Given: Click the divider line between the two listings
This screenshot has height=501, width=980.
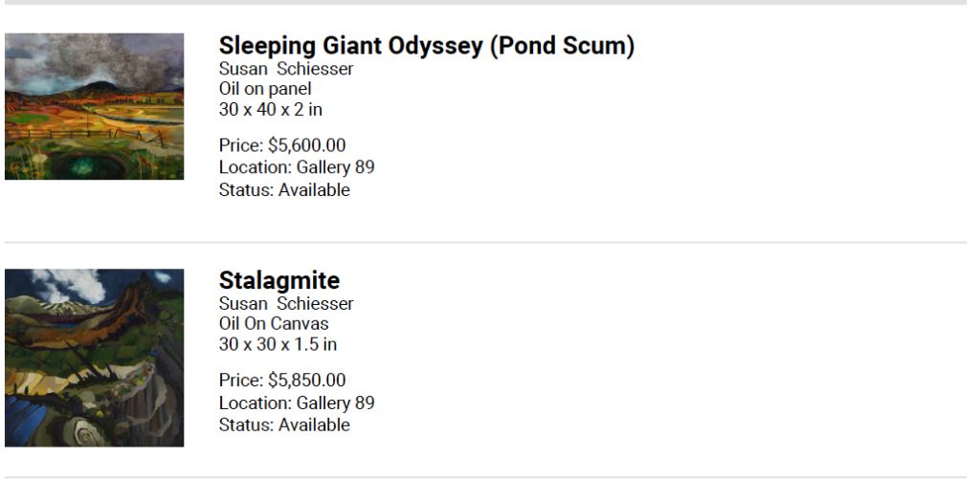Looking at the screenshot, I should (x=485, y=242).
